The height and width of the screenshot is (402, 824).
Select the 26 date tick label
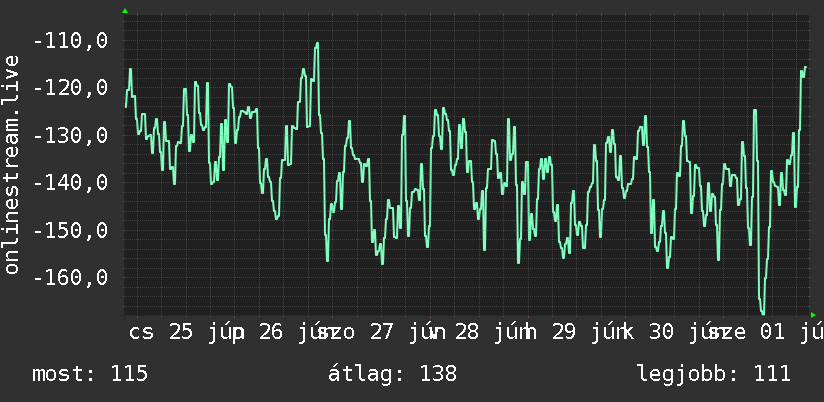(x=271, y=333)
